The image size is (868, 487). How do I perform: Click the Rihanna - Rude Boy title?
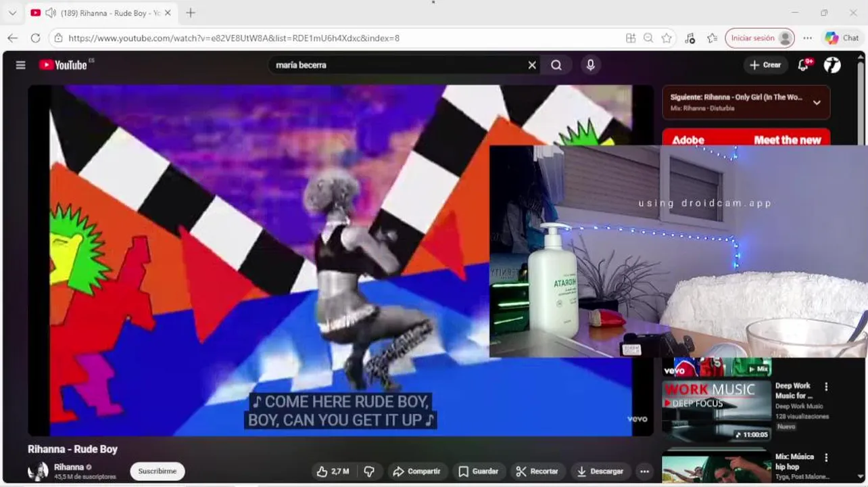tap(72, 449)
